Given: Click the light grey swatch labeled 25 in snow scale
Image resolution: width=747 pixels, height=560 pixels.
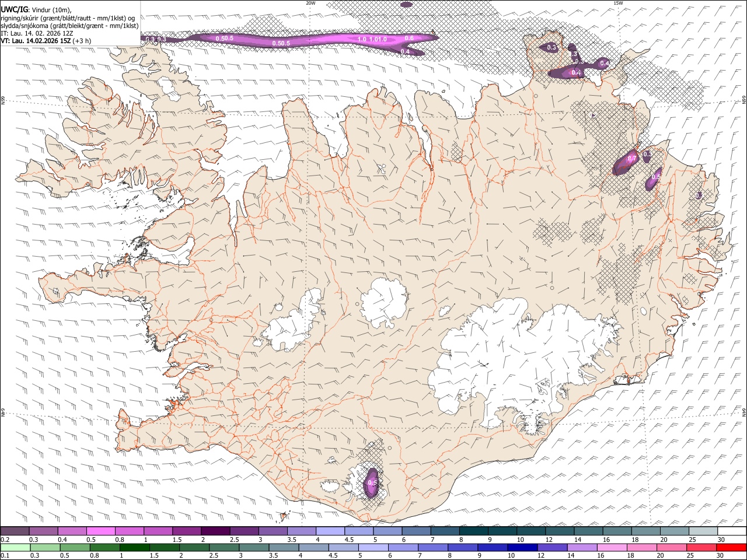Looking at the screenshot, I should [703, 531].
